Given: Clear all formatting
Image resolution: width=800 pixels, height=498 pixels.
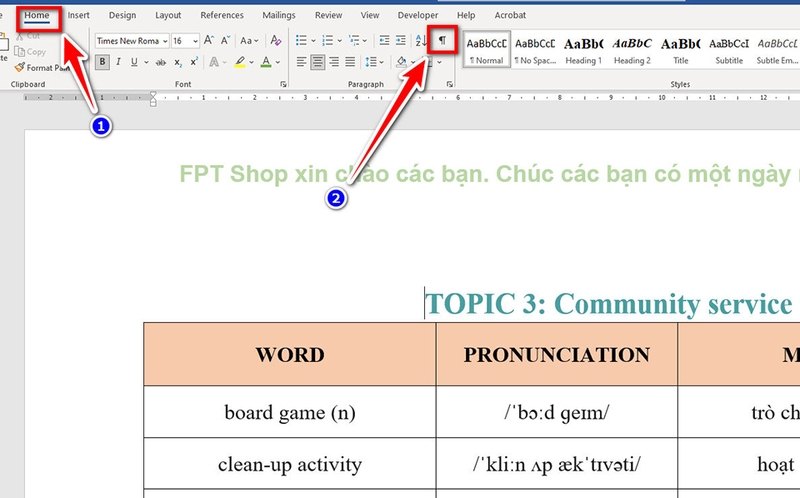Looking at the screenshot, I should (x=276, y=40).
